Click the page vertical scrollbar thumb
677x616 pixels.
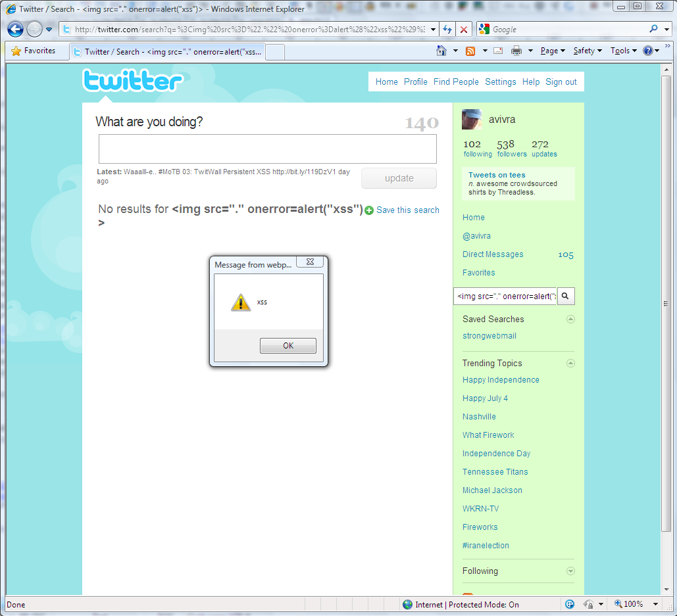coord(666,304)
